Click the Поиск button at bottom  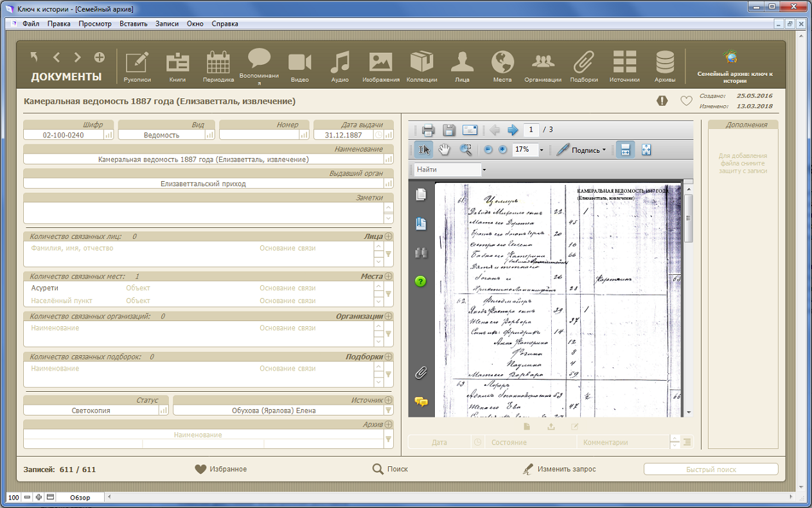(x=391, y=469)
